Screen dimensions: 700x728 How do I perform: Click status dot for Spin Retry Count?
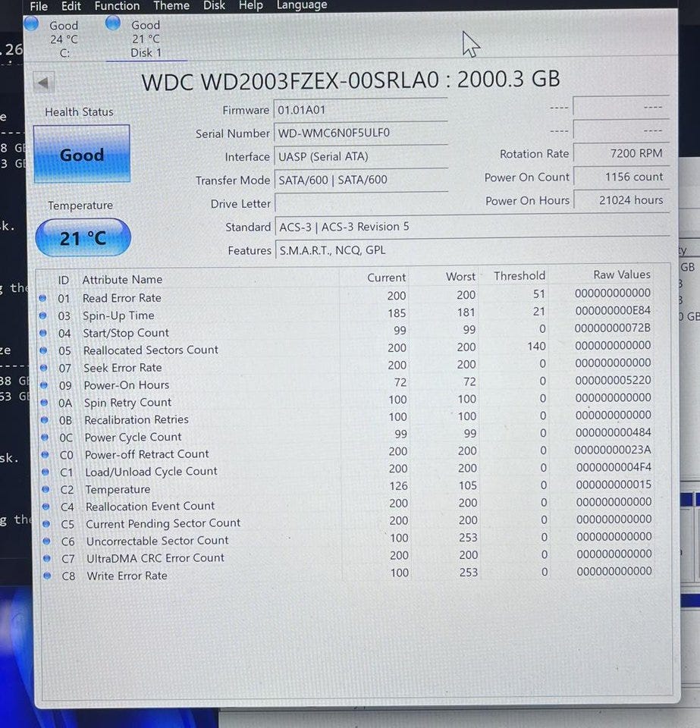pos(44,403)
